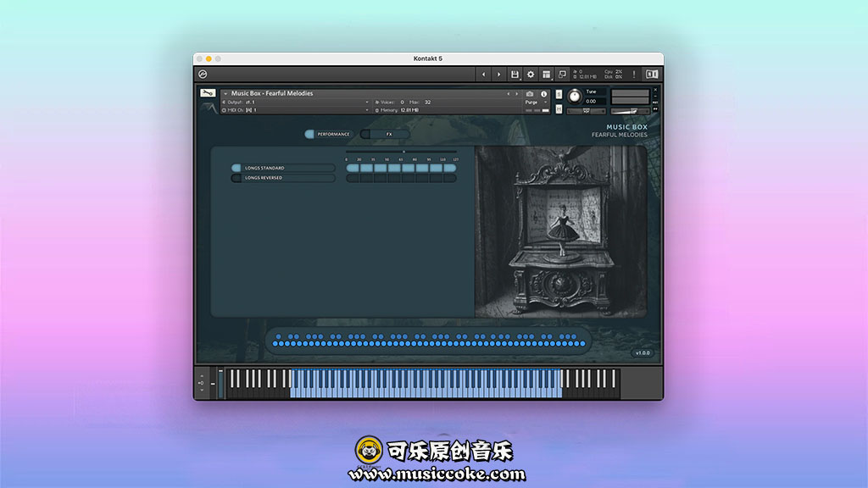Mute the instrument with the M button

(x=559, y=109)
